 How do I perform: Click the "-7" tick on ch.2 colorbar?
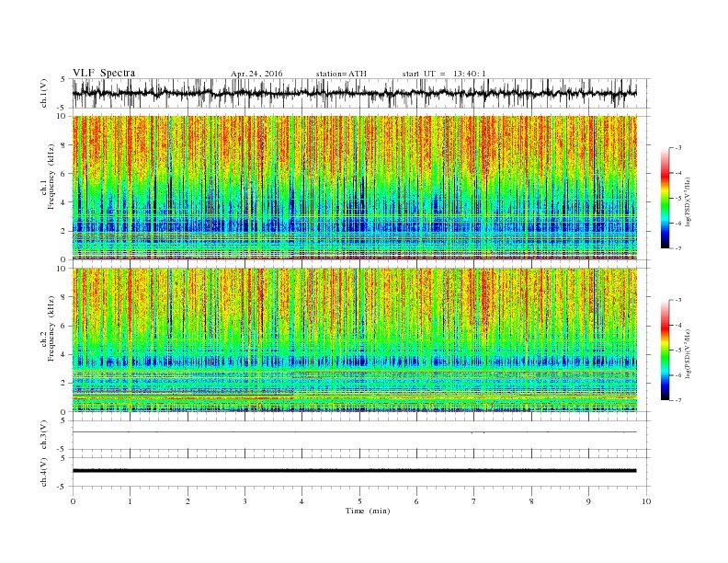[x=677, y=400]
